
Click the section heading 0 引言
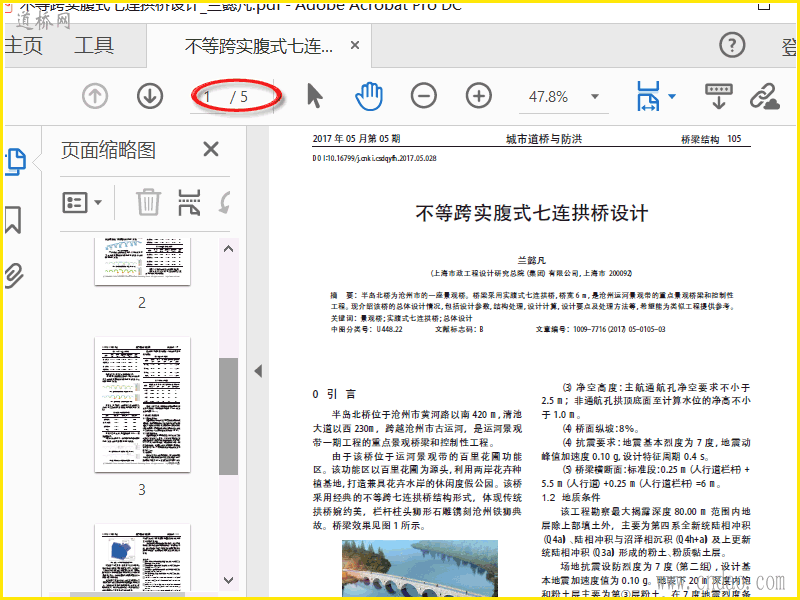(334, 394)
